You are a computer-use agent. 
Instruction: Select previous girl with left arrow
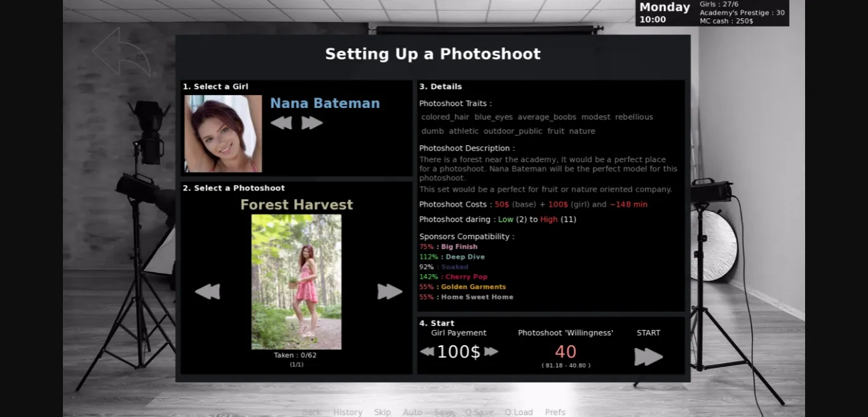281,123
